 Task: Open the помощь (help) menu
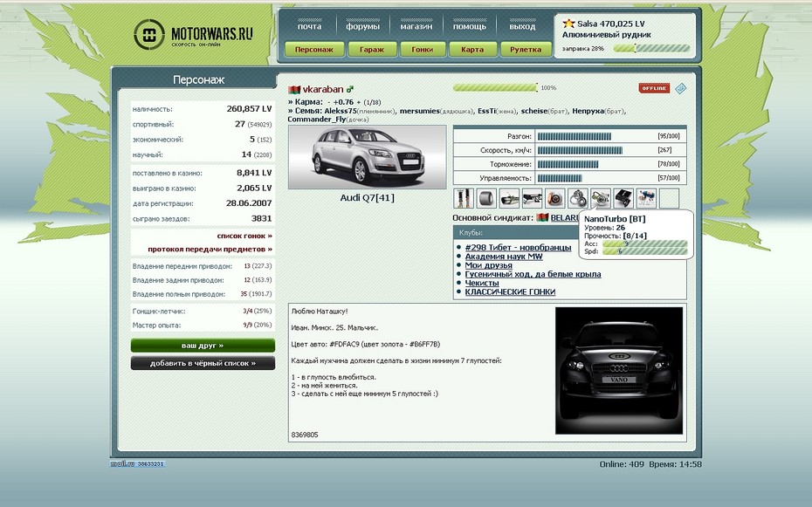pos(469,26)
